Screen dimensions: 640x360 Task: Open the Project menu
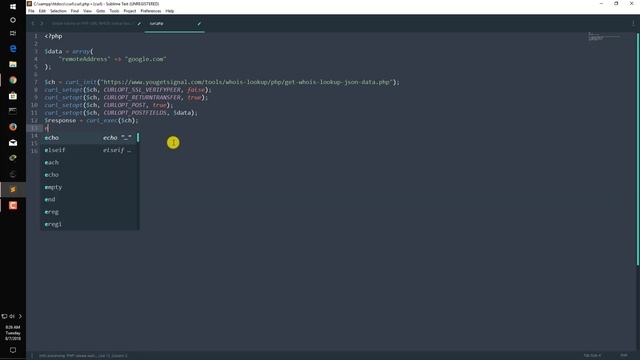[x=130, y=11]
